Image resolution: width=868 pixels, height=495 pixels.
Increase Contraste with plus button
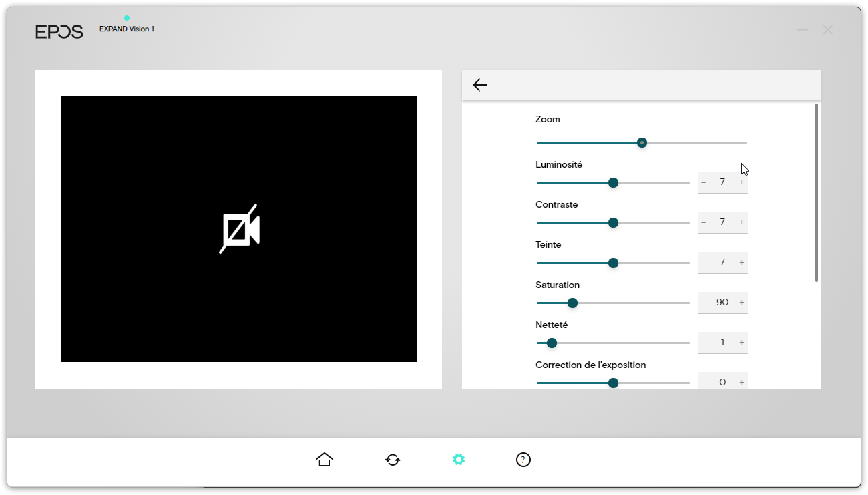point(742,222)
